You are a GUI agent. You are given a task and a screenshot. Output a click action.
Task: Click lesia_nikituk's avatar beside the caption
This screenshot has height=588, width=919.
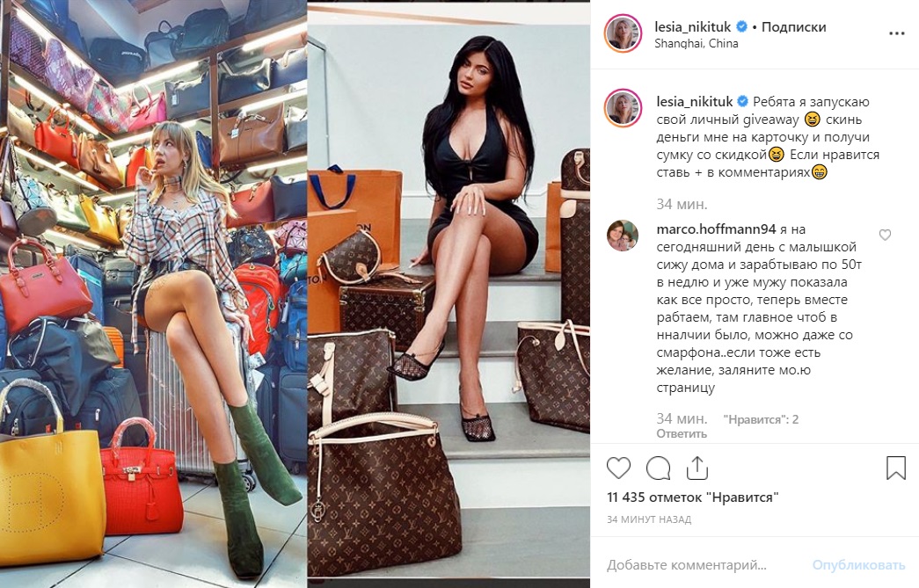(x=623, y=108)
